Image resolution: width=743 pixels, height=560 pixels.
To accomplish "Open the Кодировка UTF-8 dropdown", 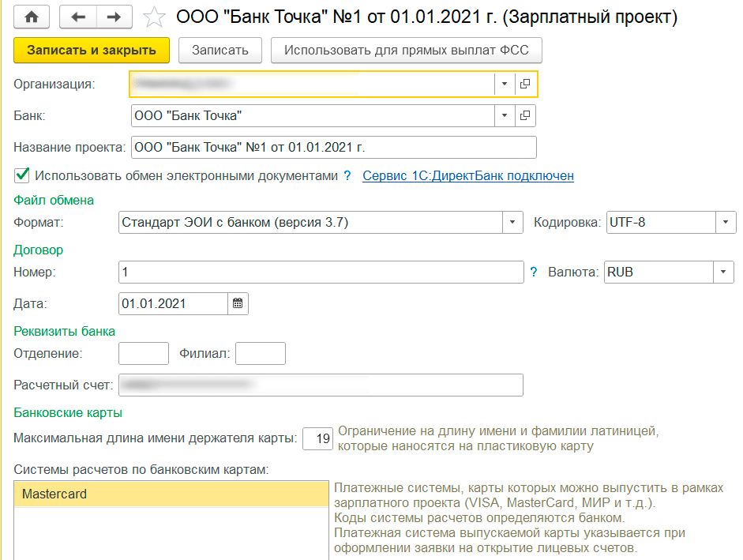I will pyautogui.click(x=726, y=223).
